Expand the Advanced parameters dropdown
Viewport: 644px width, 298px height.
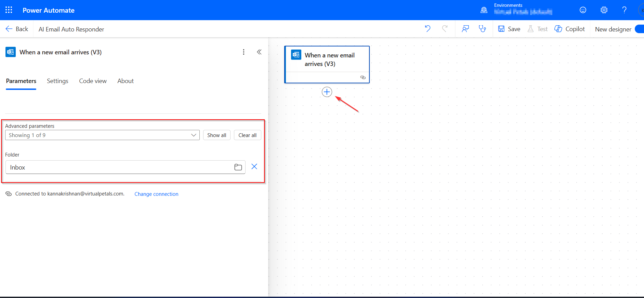tap(102, 135)
